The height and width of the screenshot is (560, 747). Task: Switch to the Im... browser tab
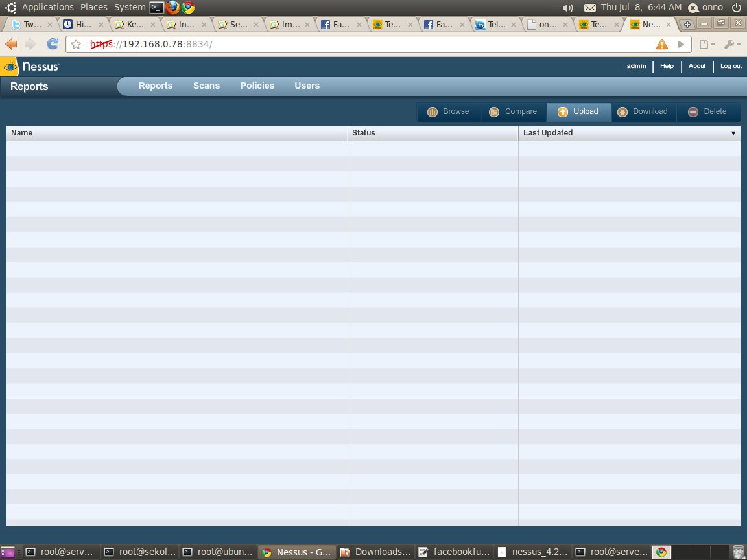coord(290,24)
